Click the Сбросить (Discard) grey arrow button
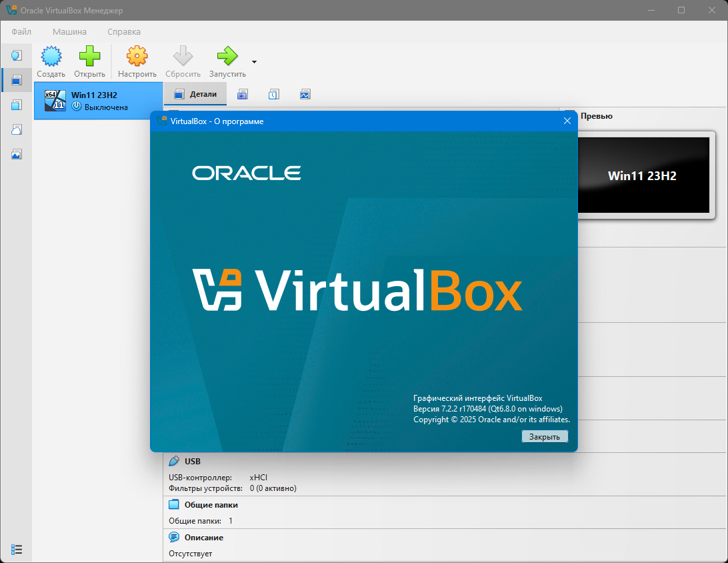The width and height of the screenshot is (728, 563). point(183,62)
